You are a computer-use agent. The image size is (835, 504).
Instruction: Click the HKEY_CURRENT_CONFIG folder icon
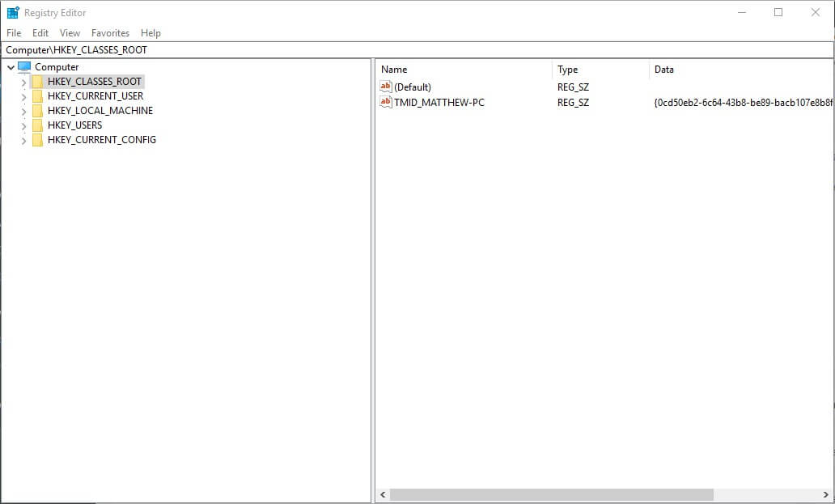(x=37, y=139)
